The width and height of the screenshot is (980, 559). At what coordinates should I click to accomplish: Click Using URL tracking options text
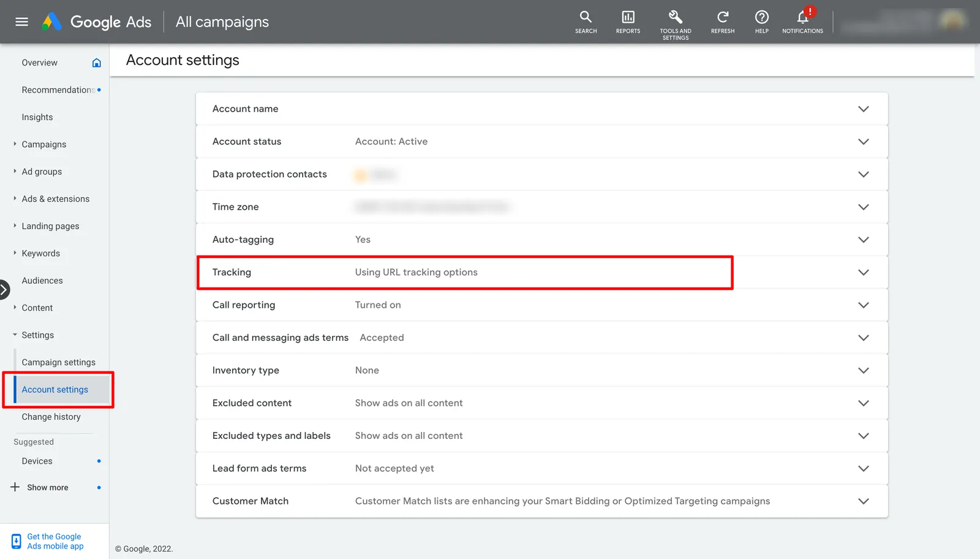417,272
